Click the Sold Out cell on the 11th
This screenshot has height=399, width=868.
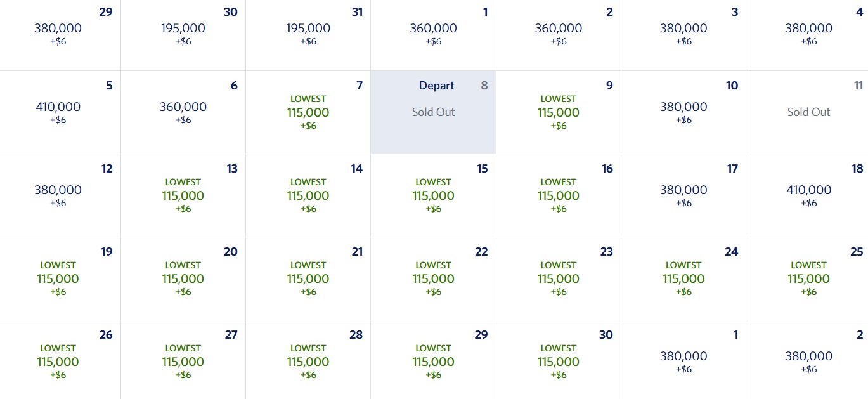click(x=808, y=112)
